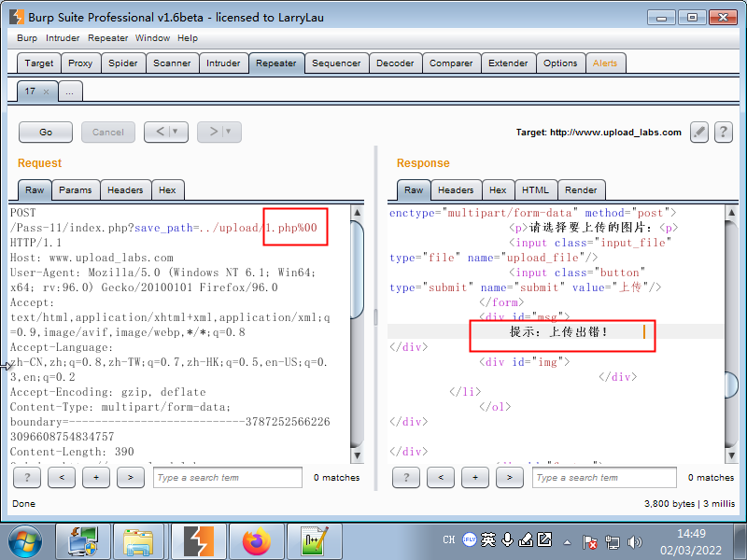Switch to the Intruder tool tab
747x560 pixels.
click(223, 63)
